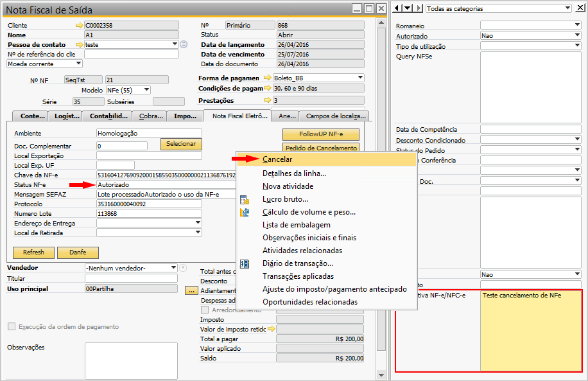Switch to the Ane... tab
The image size is (588, 381).
287,116
